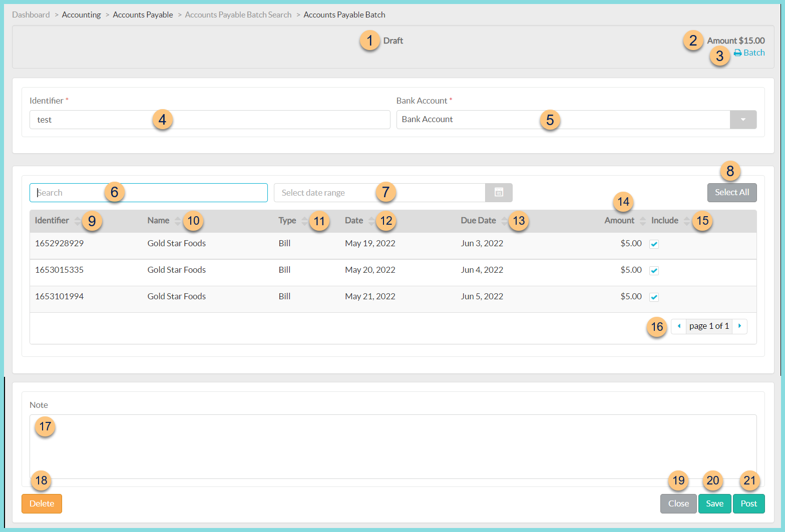The width and height of the screenshot is (785, 532).
Task: Click the Delete button
Action: 42,503
